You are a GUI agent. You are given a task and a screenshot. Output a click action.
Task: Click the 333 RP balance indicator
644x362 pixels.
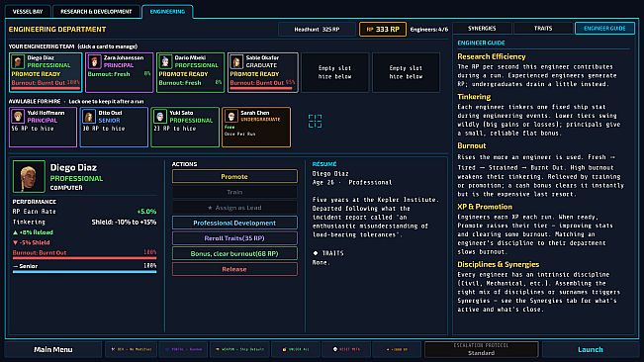383,29
